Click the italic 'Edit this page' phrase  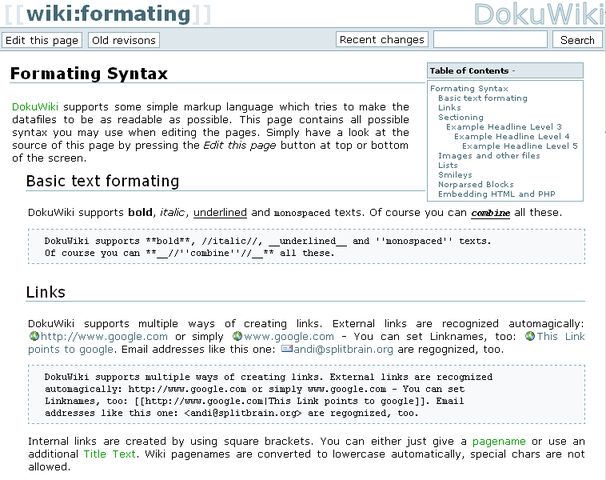tap(240, 145)
